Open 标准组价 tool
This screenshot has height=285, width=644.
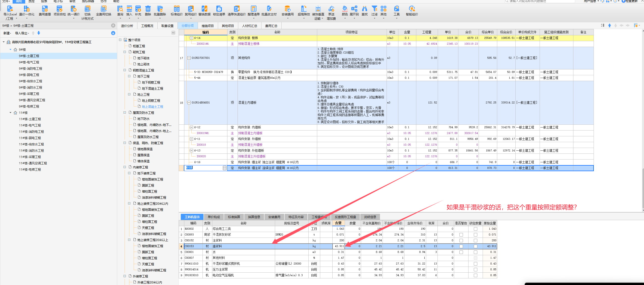pyautogui.click(x=177, y=11)
